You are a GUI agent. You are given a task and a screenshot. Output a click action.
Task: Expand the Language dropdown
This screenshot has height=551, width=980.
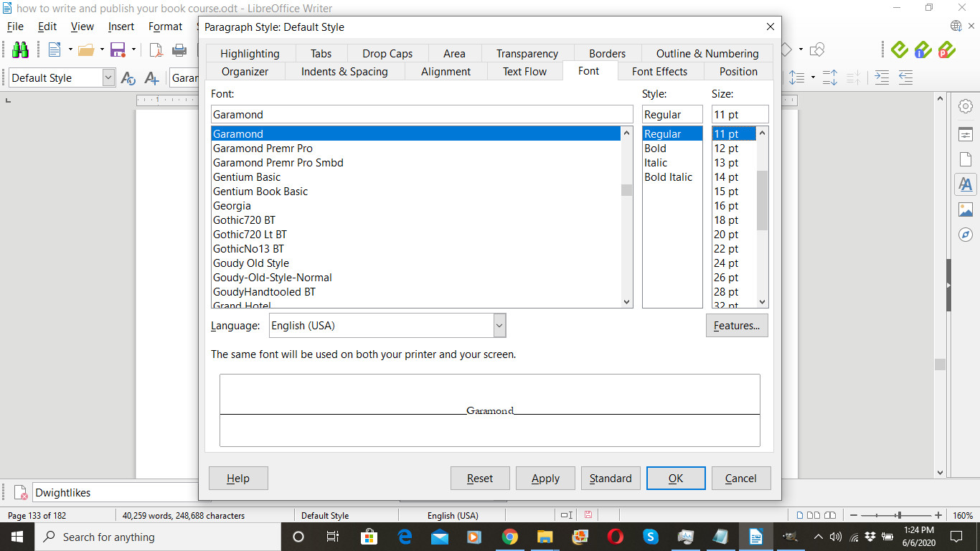pyautogui.click(x=499, y=326)
